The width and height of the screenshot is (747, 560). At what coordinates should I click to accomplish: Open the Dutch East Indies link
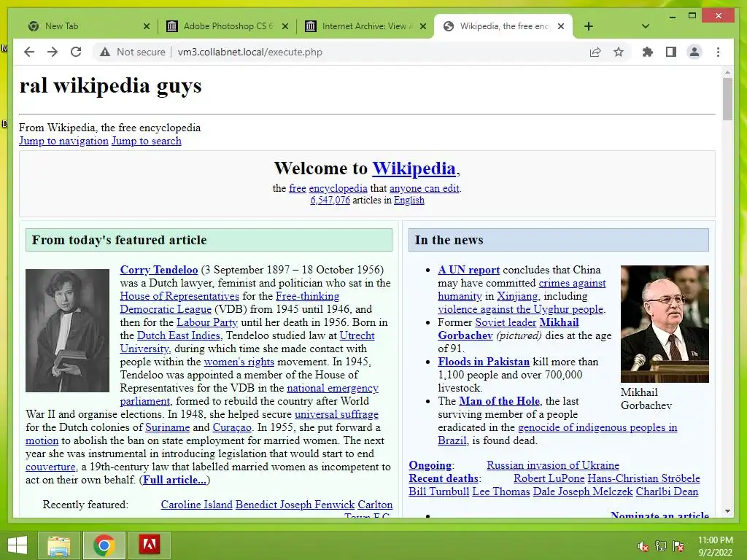(178, 335)
